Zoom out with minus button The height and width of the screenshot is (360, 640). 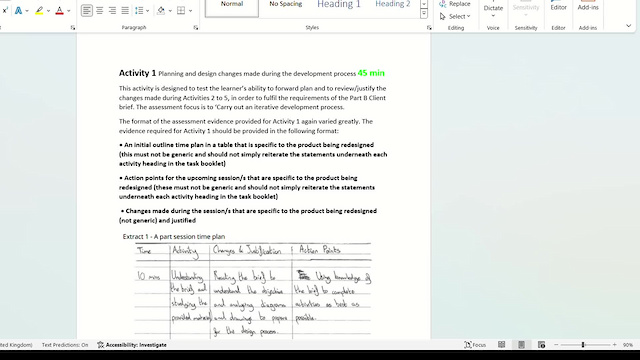click(x=556, y=345)
